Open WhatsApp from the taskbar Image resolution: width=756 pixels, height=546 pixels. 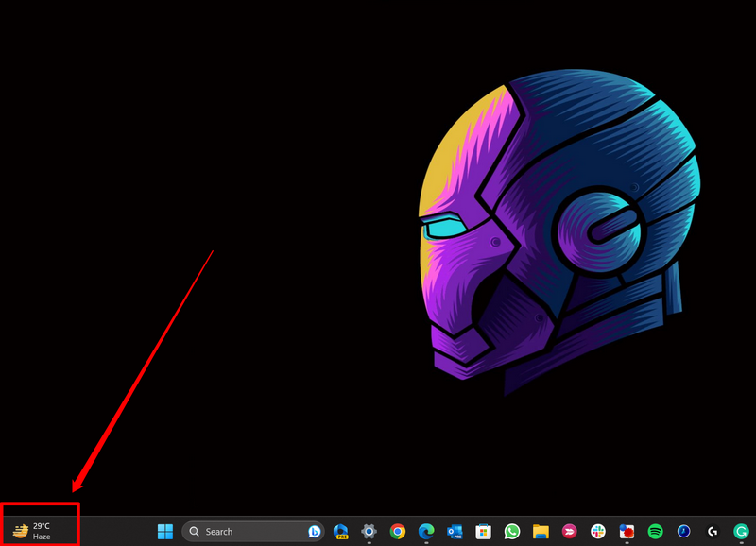512,532
